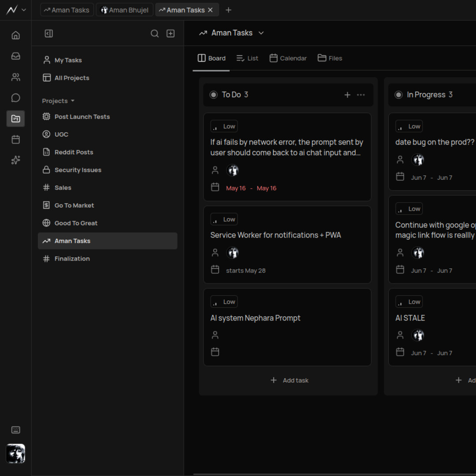Switch to the first Aman Tasks tab
476x476 pixels.
[67, 10]
